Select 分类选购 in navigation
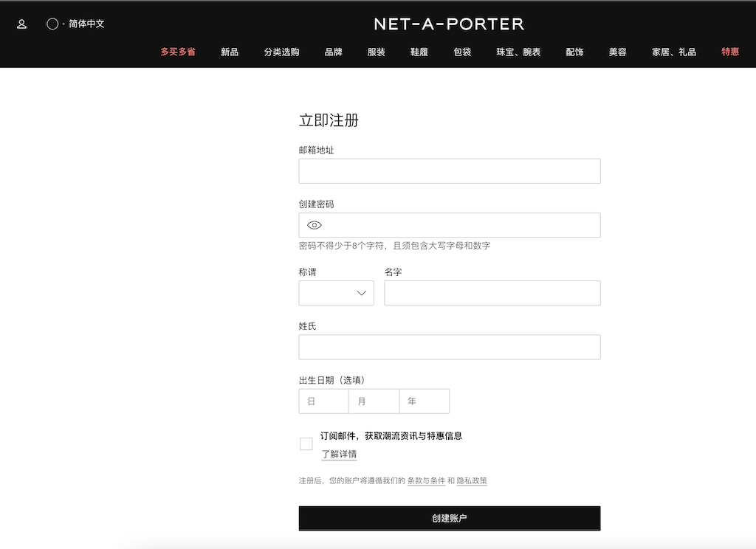Viewport: 756px width, 549px height. (281, 52)
